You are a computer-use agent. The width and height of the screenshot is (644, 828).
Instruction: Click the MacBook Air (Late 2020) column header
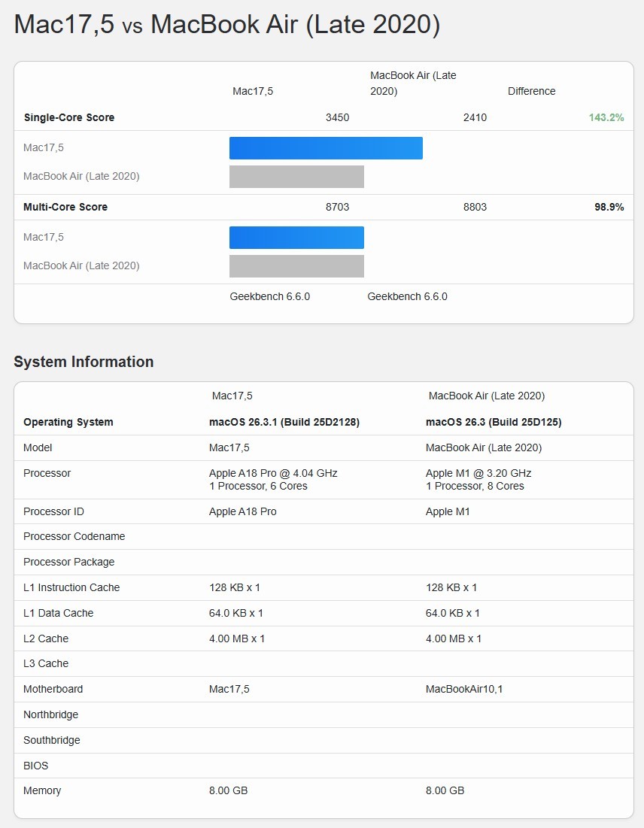[413, 83]
